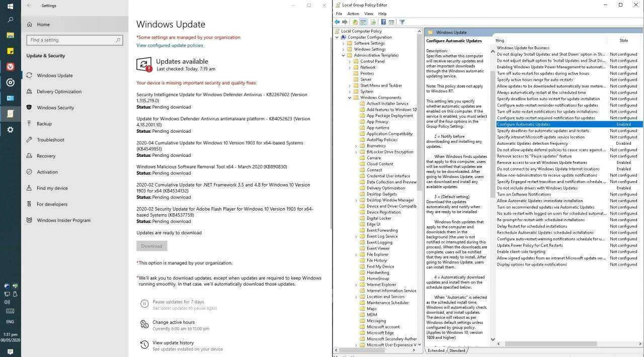
Task: Click the Export List toolbar icon
Action: 373,22
